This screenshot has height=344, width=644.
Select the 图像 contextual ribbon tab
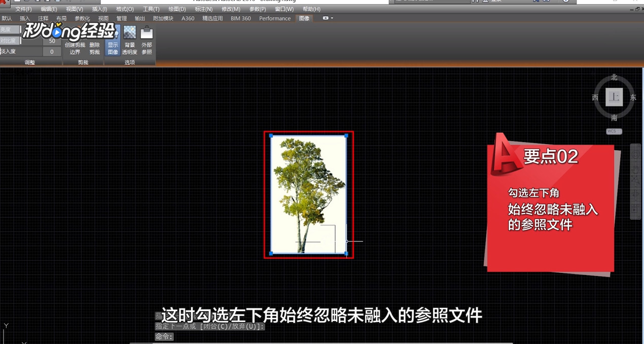pyautogui.click(x=304, y=18)
